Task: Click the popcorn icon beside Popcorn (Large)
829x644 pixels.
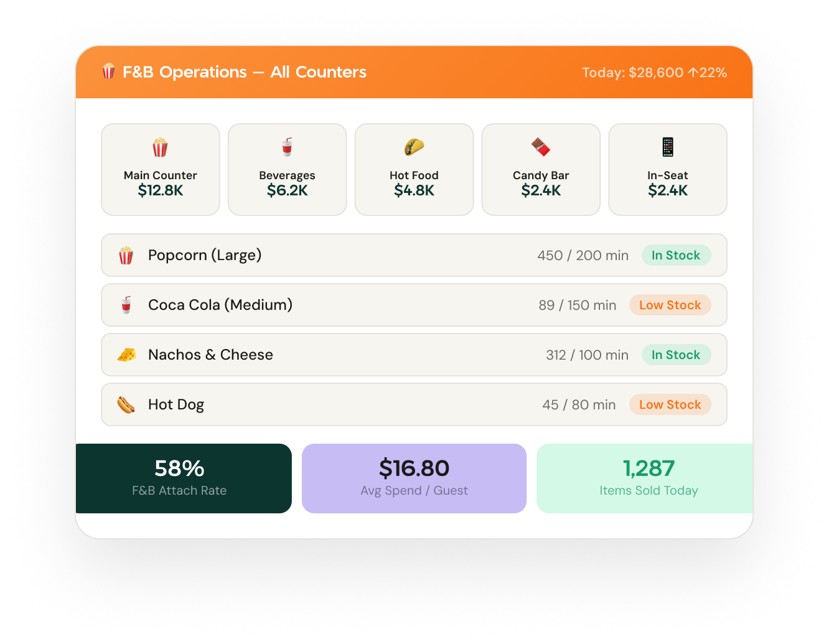Action: point(126,256)
